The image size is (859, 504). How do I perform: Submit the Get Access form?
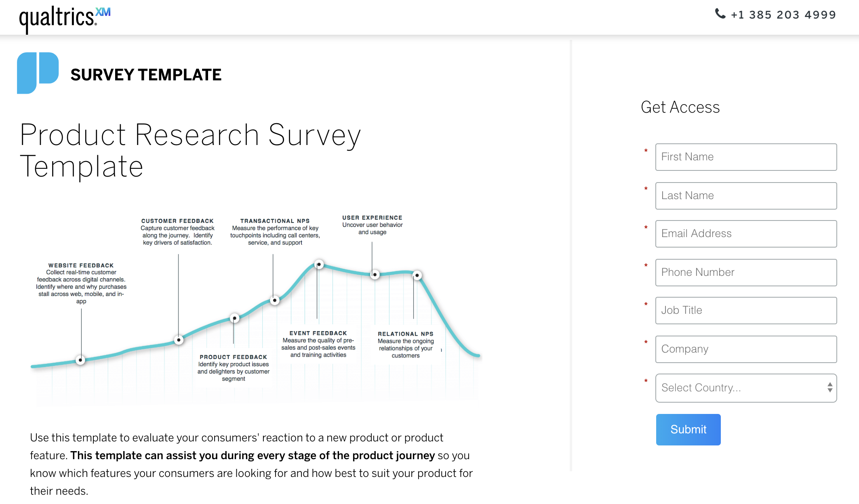point(688,429)
